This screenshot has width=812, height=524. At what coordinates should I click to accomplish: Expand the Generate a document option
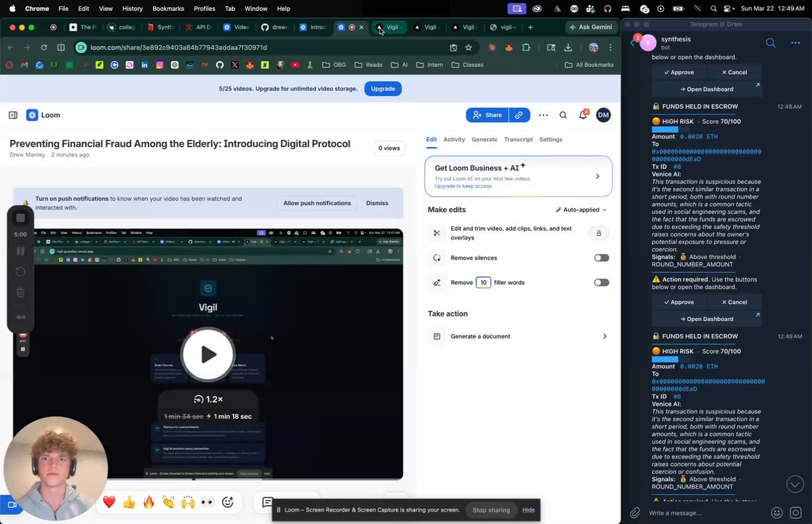[x=519, y=336]
